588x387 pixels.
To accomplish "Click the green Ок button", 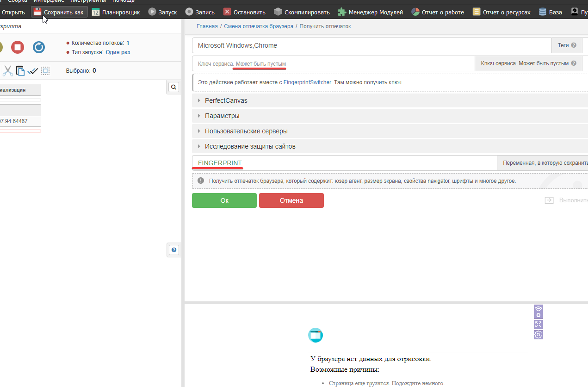I will pyautogui.click(x=224, y=200).
